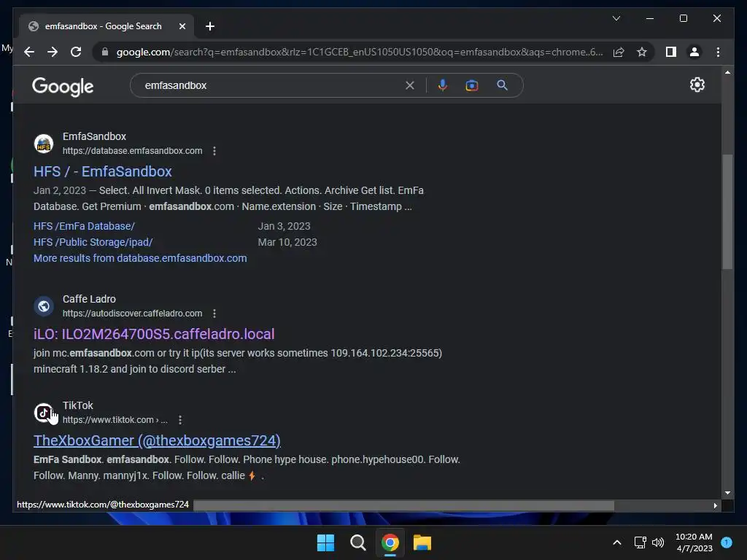Open site info via the padlock icon
This screenshot has height=560, width=747.
coord(105,52)
